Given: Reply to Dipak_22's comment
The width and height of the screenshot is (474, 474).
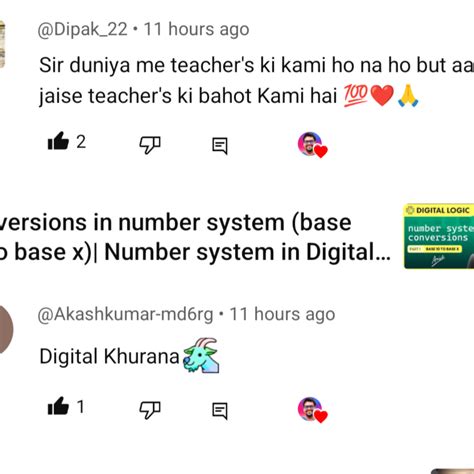Looking at the screenshot, I should pos(220,146).
